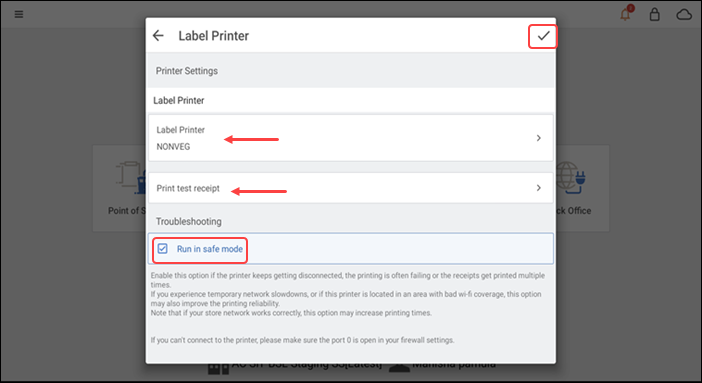702x383 pixels.
Task: Click the Back Office tile label
Action: point(574,211)
